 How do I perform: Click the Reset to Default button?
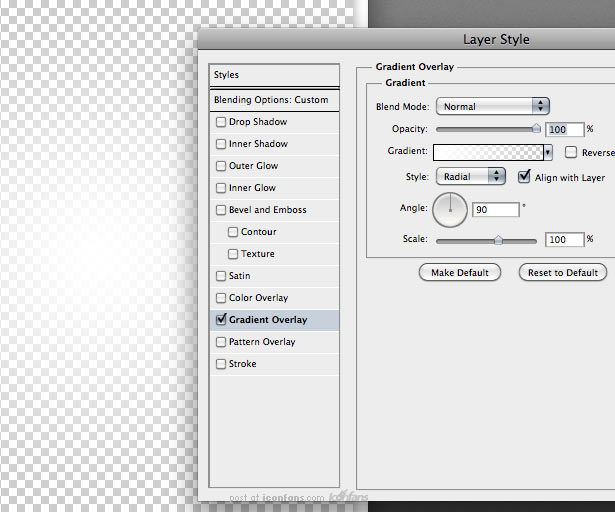(563, 272)
